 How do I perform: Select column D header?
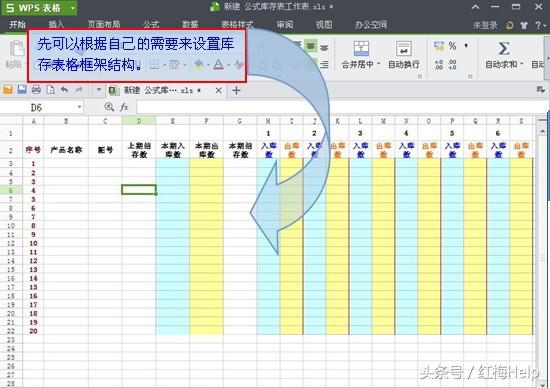139,121
